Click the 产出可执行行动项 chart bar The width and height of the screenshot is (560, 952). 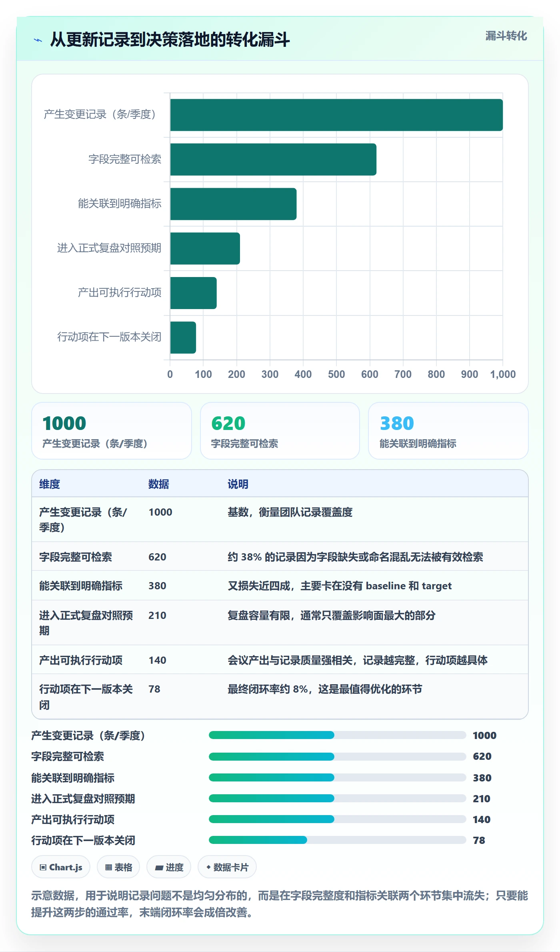coord(194,293)
